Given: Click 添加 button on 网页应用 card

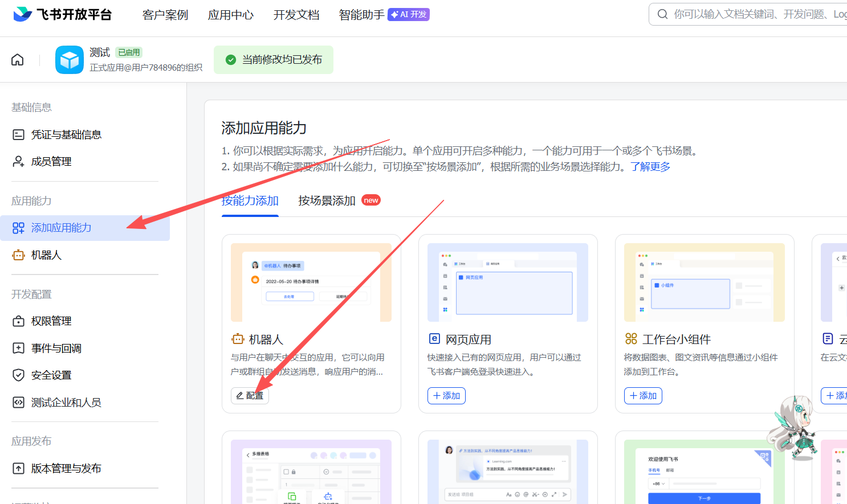Looking at the screenshot, I should click(x=446, y=396).
